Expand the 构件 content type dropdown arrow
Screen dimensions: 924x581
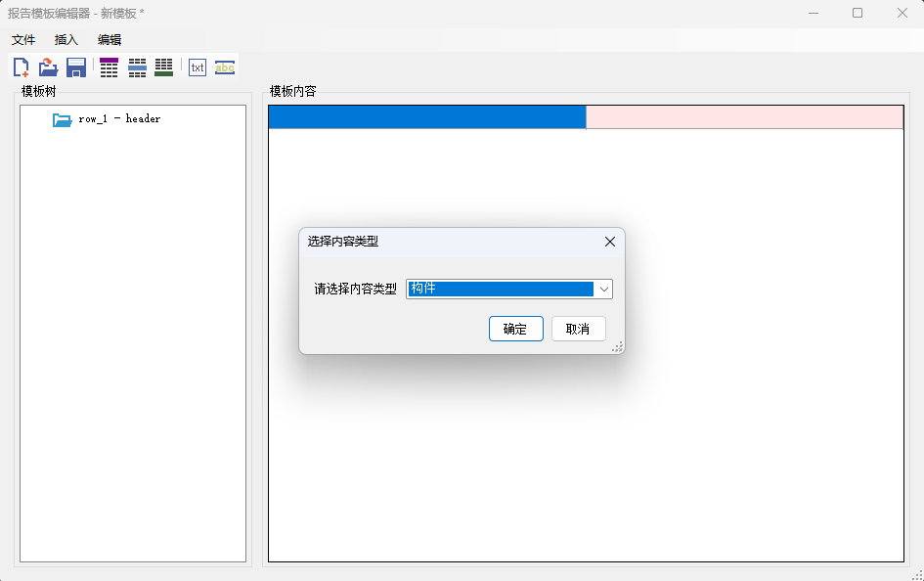click(604, 289)
